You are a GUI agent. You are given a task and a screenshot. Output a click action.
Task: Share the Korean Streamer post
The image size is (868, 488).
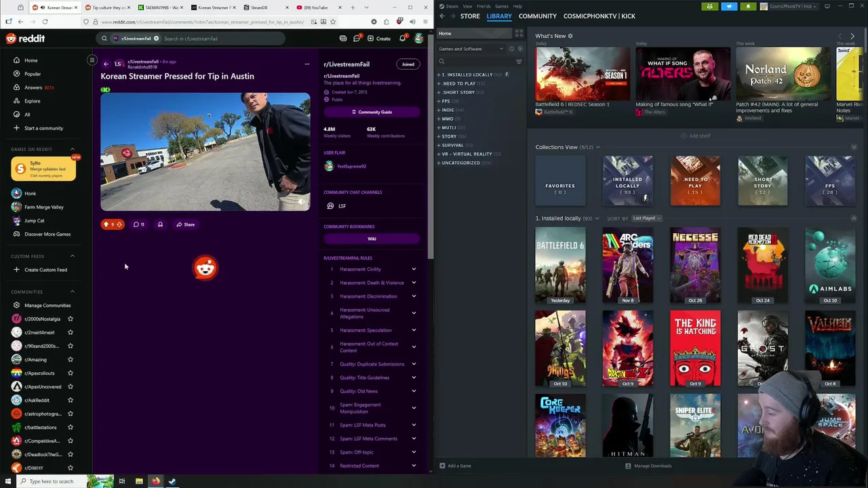click(185, 224)
